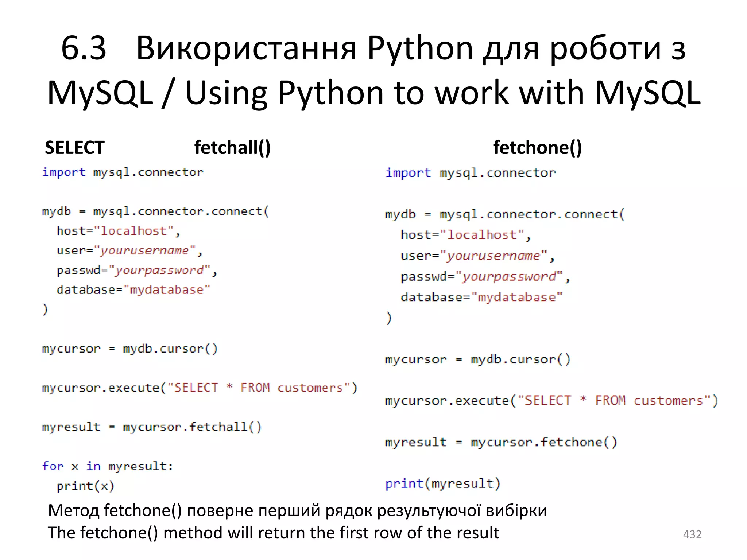Click the 'print(myresult)' line
The width and height of the screenshot is (747, 560).
click(x=443, y=484)
